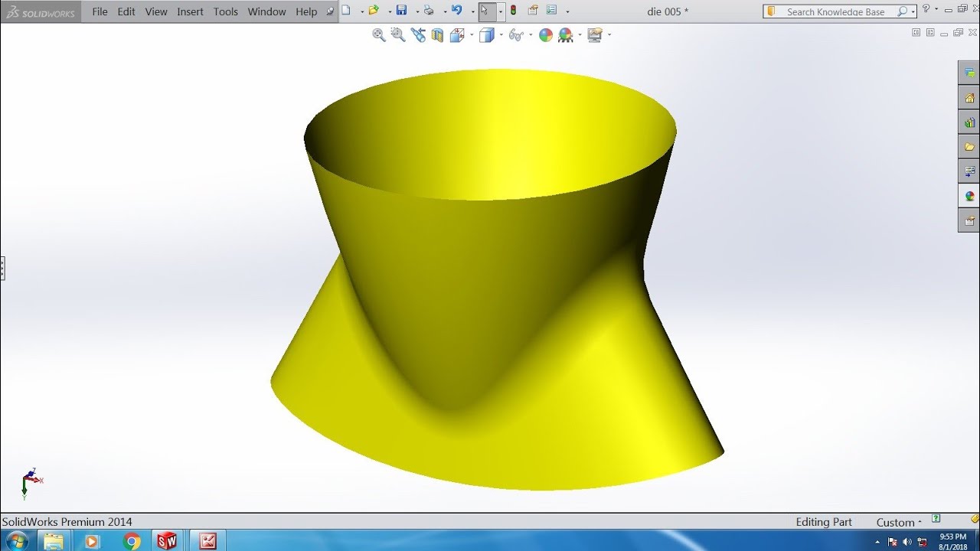
Task: Click the Windows Start button
Action: [16, 541]
